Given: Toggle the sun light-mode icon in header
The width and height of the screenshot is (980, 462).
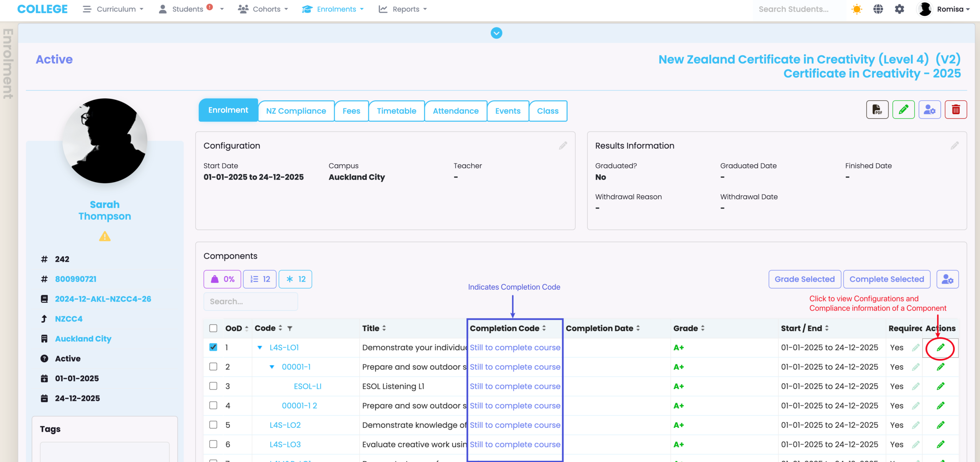Looking at the screenshot, I should pyautogui.click(x=857, y=9).
